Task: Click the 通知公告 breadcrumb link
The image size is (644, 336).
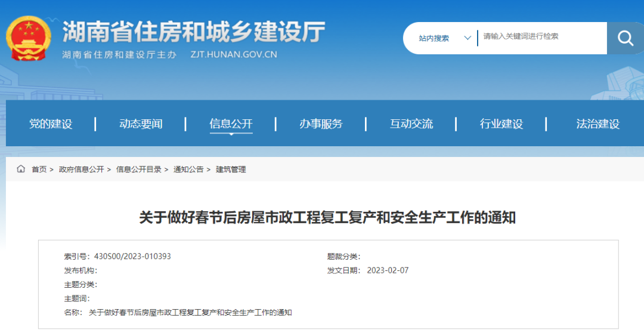Action: [x=188, y=169]
